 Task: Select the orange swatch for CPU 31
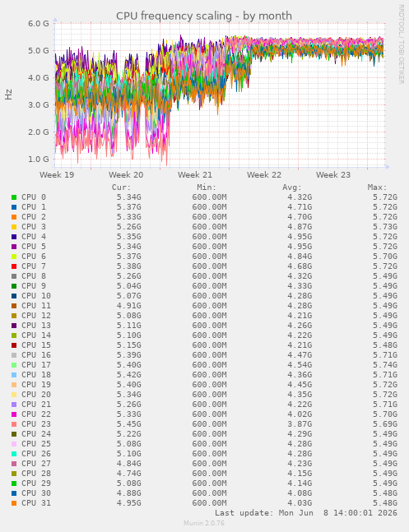14,502
